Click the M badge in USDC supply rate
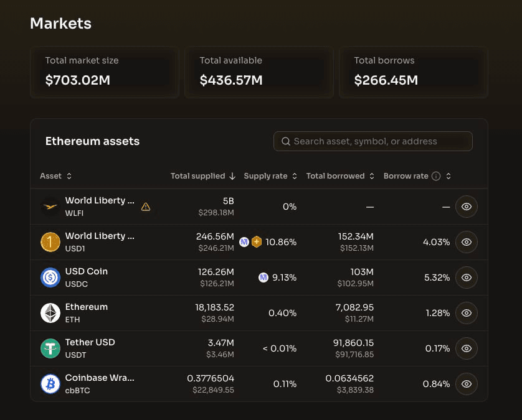The image size is (522, 420). 263,278
